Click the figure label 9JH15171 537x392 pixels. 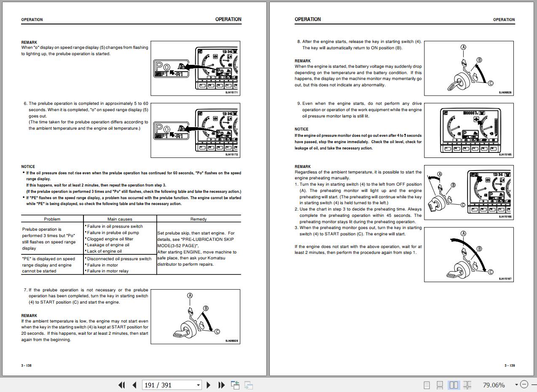pos(231,93)
